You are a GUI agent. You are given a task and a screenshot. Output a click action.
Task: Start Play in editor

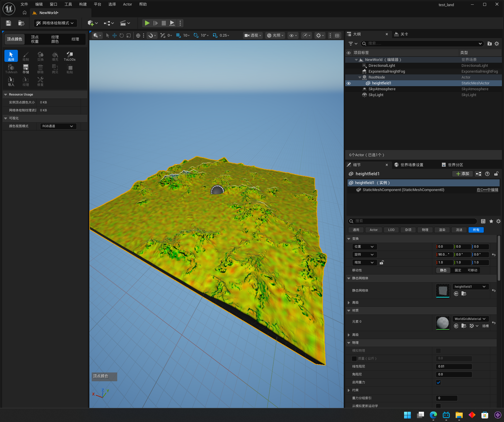pyautogui.click(x=147, y=23)
